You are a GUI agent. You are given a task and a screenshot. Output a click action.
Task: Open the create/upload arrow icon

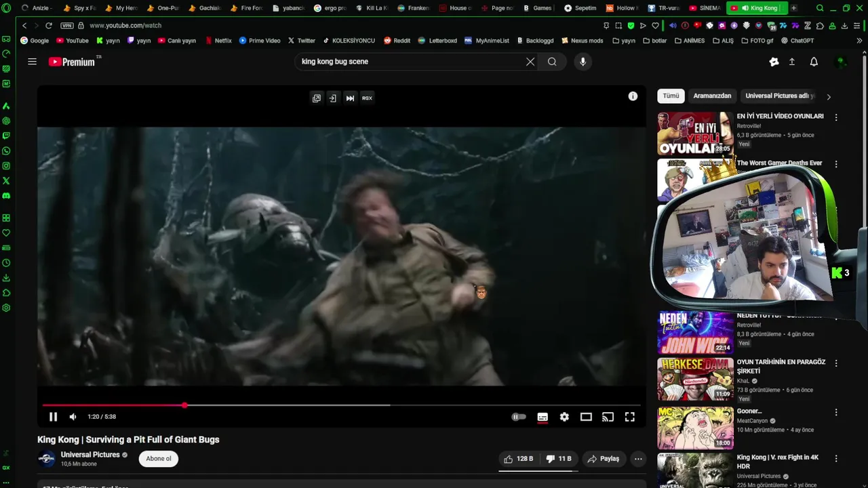[792, 62]
